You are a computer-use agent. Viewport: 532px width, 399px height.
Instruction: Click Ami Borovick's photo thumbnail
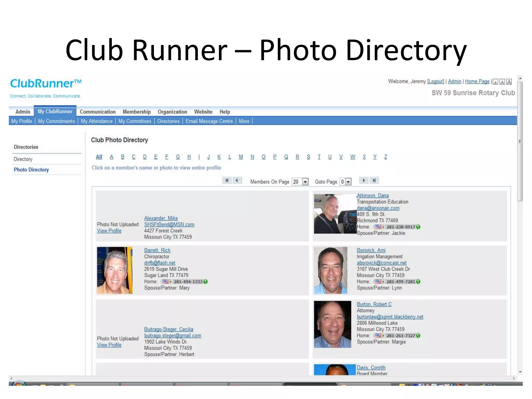pos(330,270)
